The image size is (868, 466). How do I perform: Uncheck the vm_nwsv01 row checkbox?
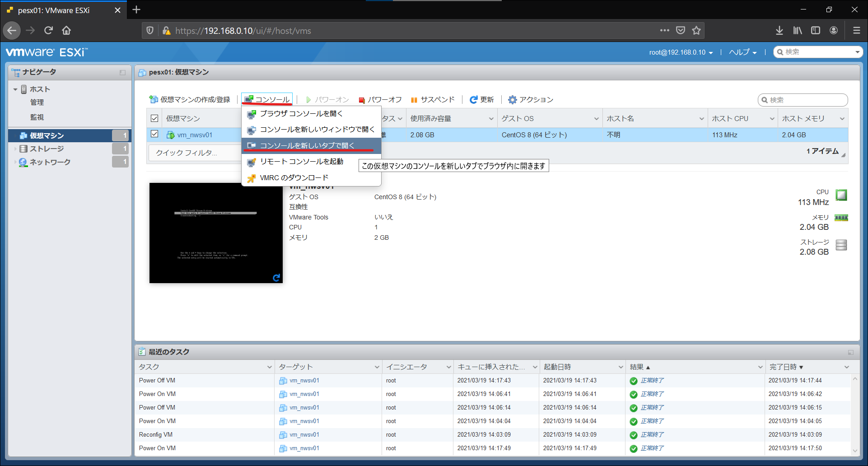154,134
